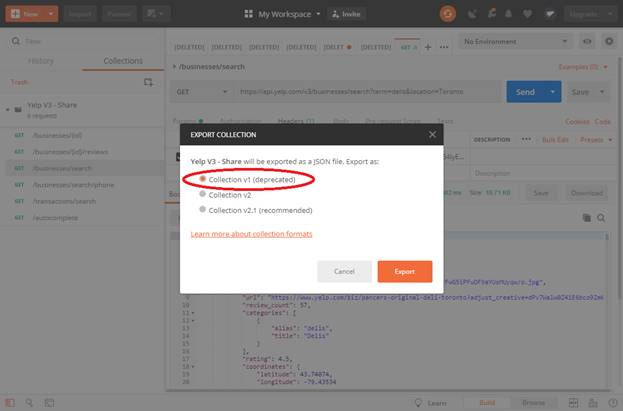Open My Workspace switcher dropdown
The image size is (623, 411).
[x=282, y=14]
